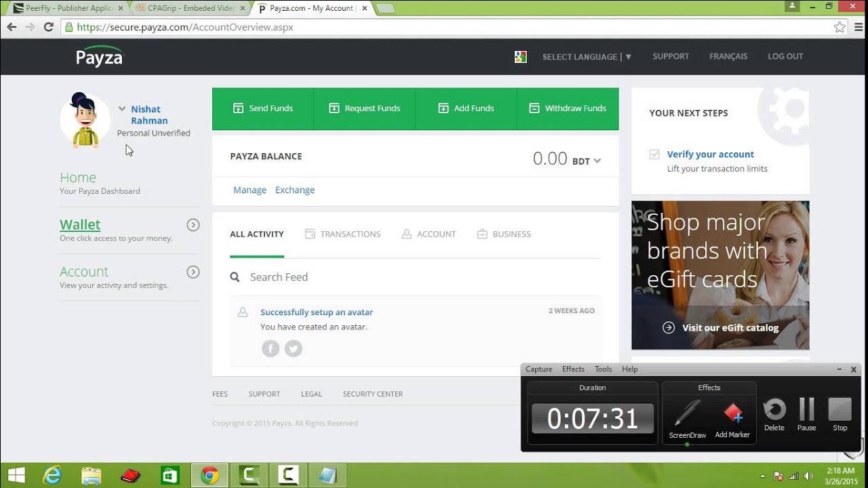Open the Support footer link
This screenshot has height=488, width=868.
pyautogui.click(x=264, y=394)
